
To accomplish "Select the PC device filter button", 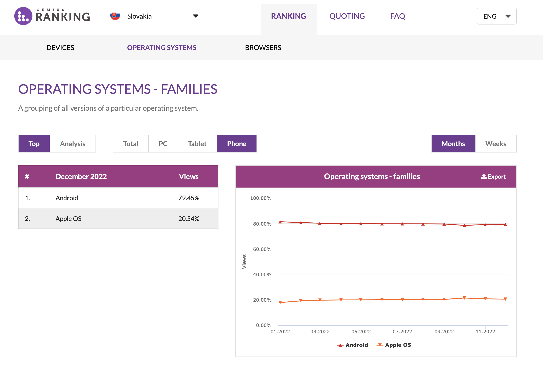I will point(163,144).
